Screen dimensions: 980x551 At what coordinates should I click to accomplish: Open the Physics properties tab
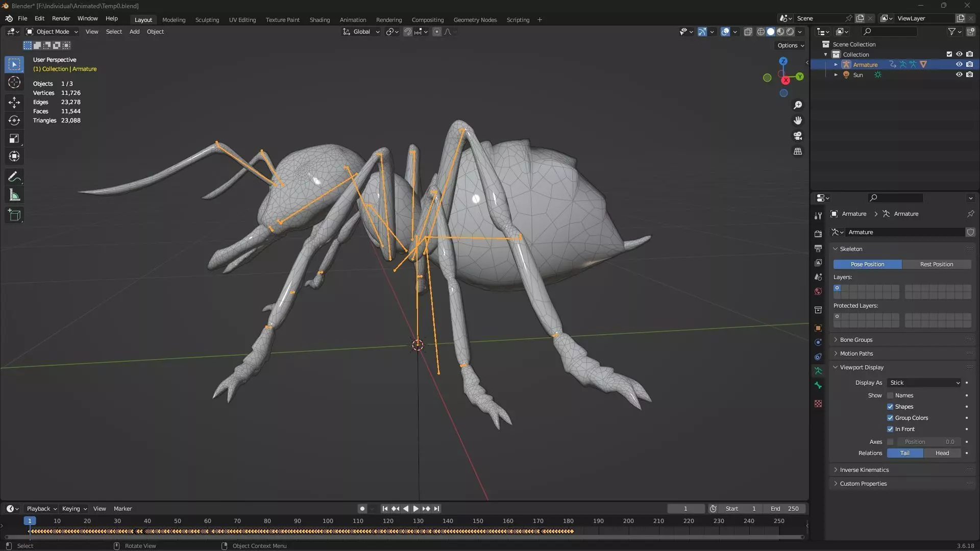pos(818,342)
